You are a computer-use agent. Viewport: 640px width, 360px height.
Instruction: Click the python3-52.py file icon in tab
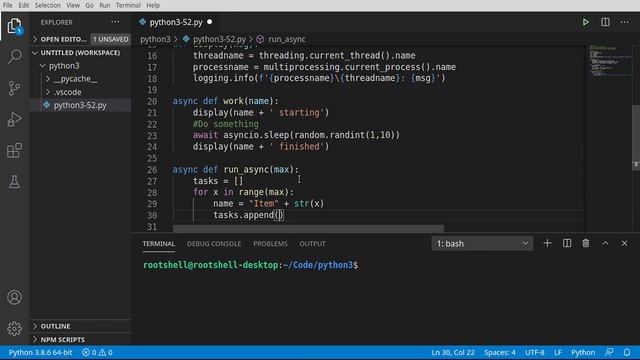(x=142, y=22)
